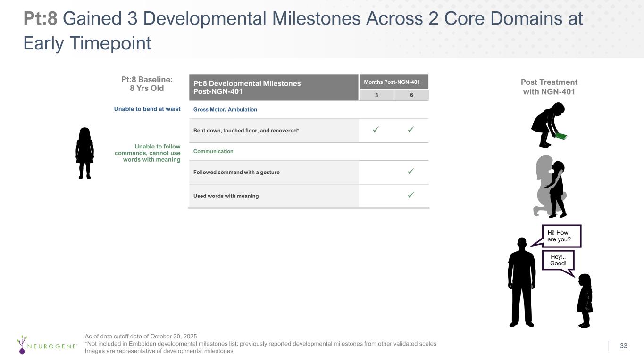This screenshot has width=644, height=362.
Task: Click the month 6 column header cell
Action: coord(411,95)
